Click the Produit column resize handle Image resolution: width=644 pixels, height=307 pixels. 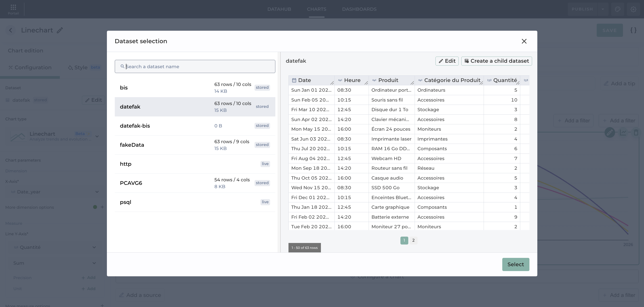click(x=412, y=83)
